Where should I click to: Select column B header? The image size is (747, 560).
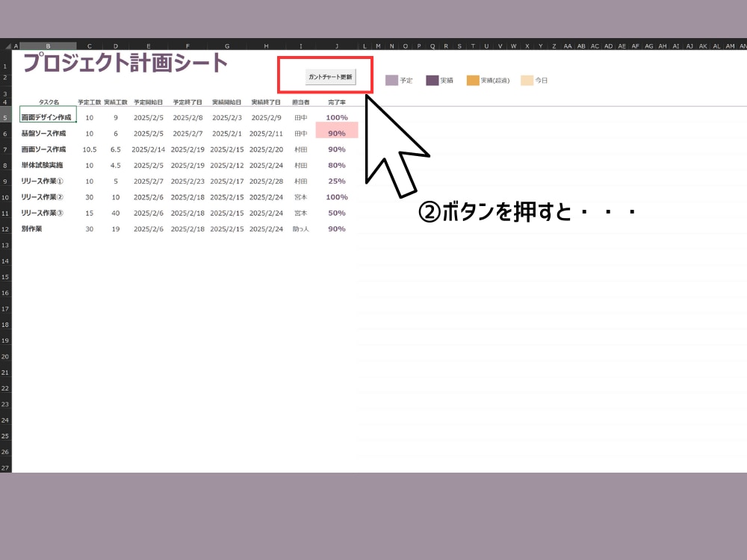tap(48, 46)
